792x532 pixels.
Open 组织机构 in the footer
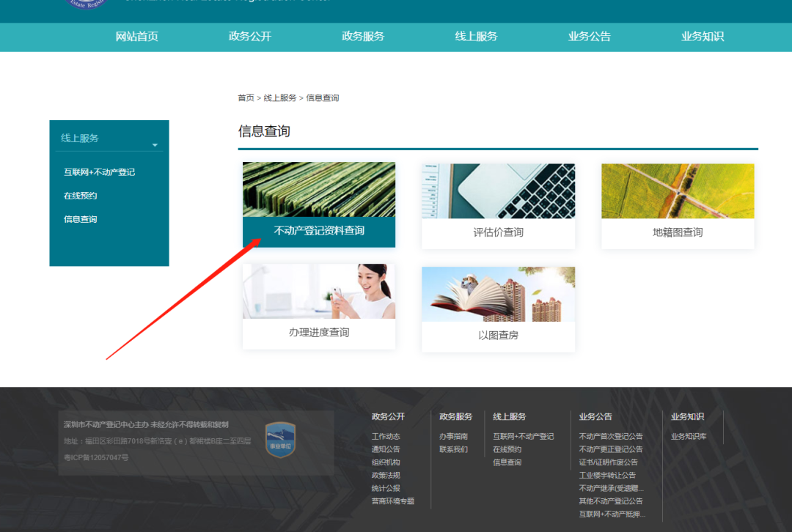(386, 462)
